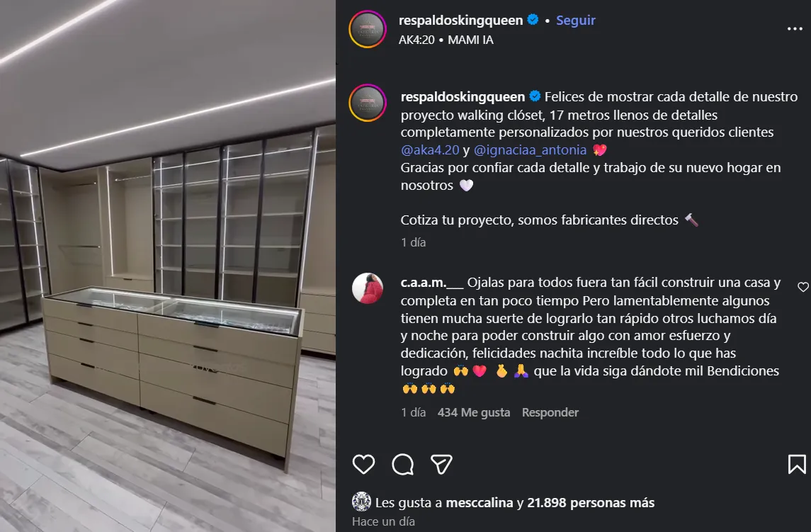Show 21.898 personas más likers list

[591, 502]
